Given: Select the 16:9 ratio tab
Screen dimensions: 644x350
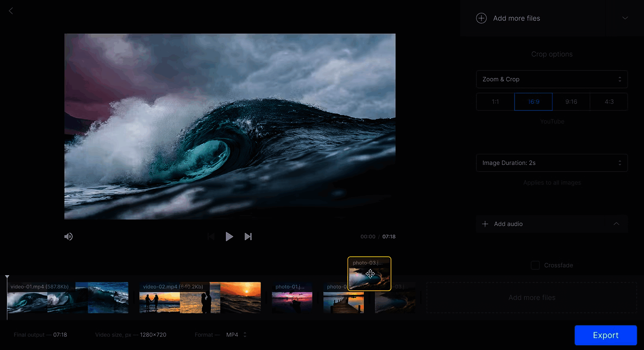Looking at the screenshot, I should [x=533, y=102].
